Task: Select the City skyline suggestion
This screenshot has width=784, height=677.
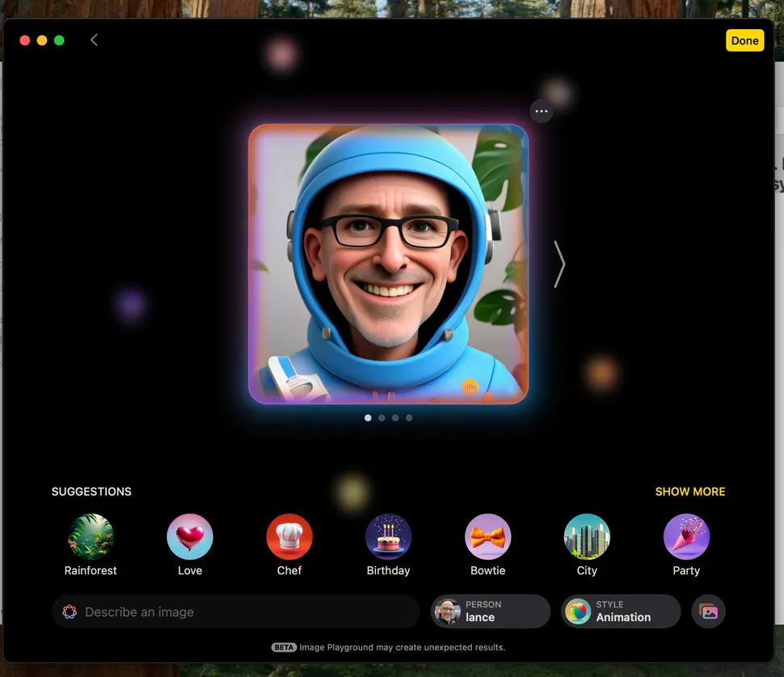Action: [x=587, y=537]
